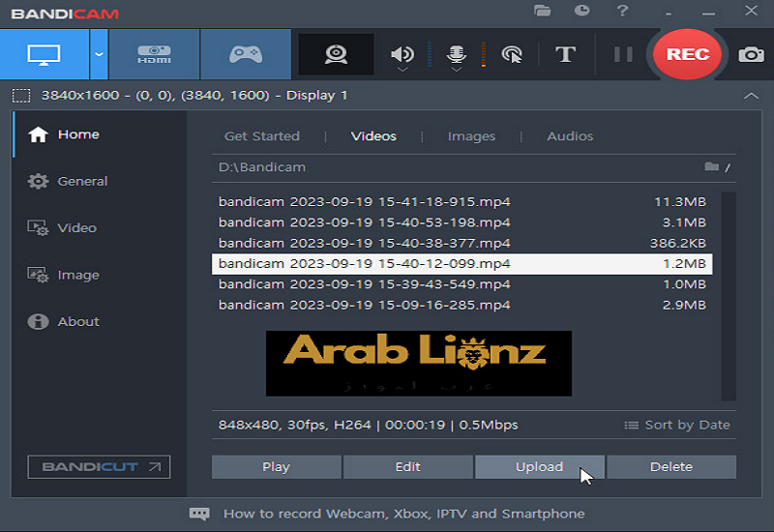Click the 3840x1600 Display 1 area text
774x532 pixels.
(194, 95)
